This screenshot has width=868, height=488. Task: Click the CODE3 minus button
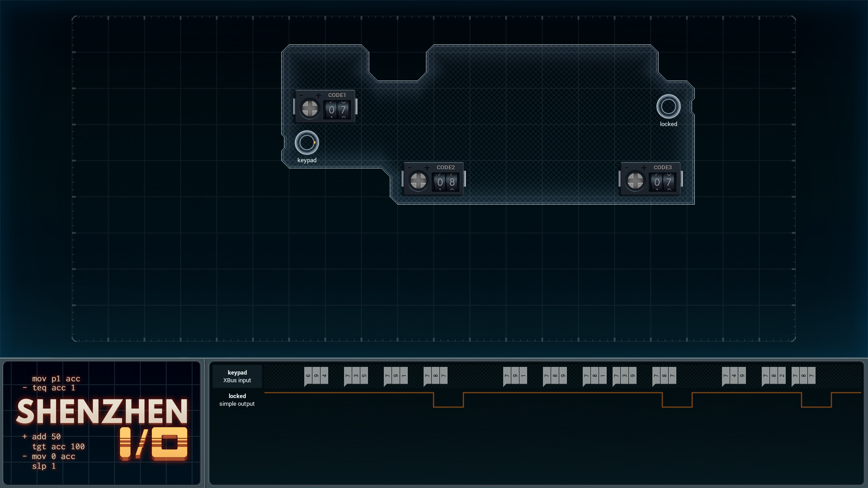click(627, 168)
